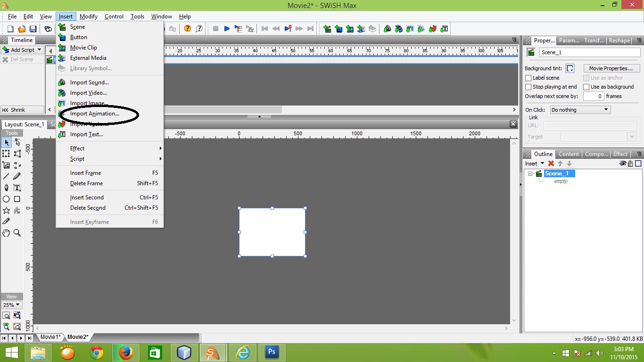
Task: Select the arrow Selection tool
Action: (7, 142)
